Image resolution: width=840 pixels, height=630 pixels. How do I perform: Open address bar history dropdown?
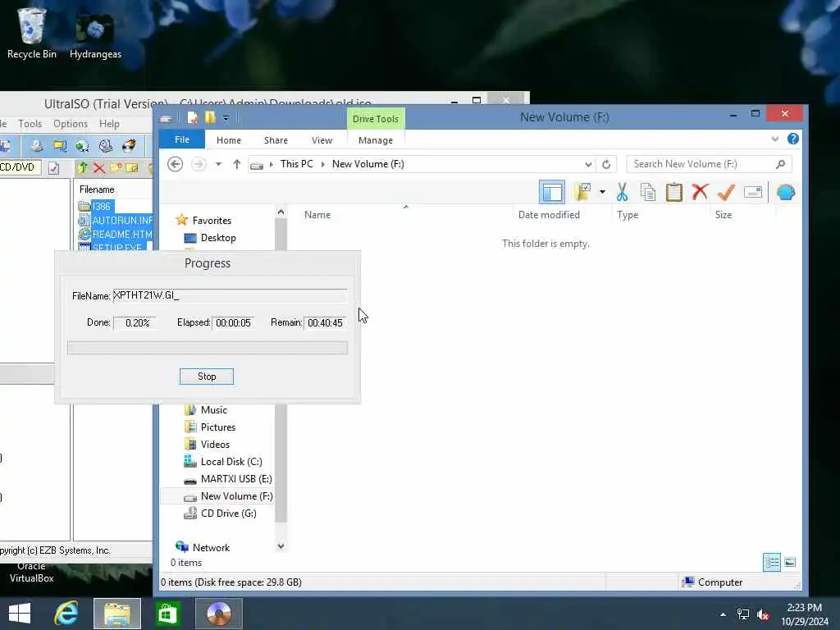click(588, 164)
